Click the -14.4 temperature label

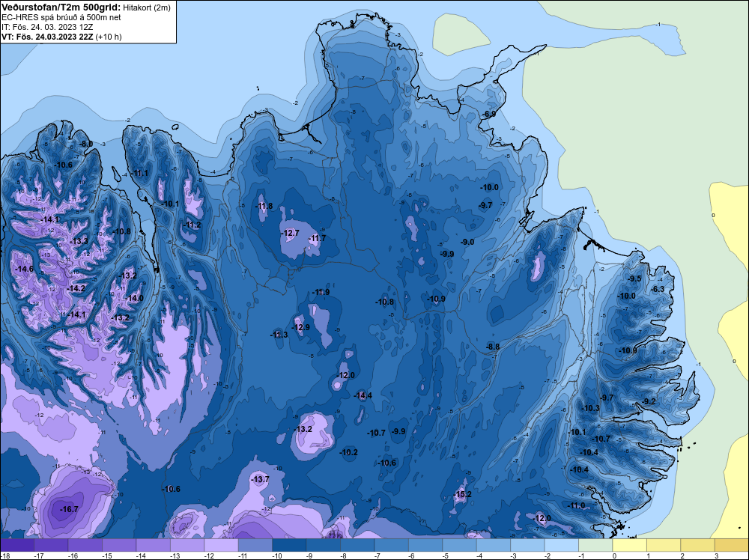point(363,395)
